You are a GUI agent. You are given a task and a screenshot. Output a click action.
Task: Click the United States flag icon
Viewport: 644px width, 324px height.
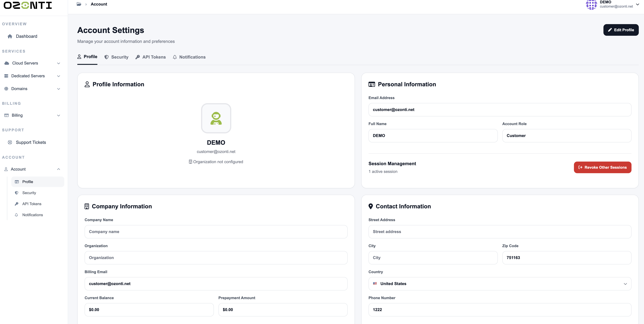coord(375,283)
